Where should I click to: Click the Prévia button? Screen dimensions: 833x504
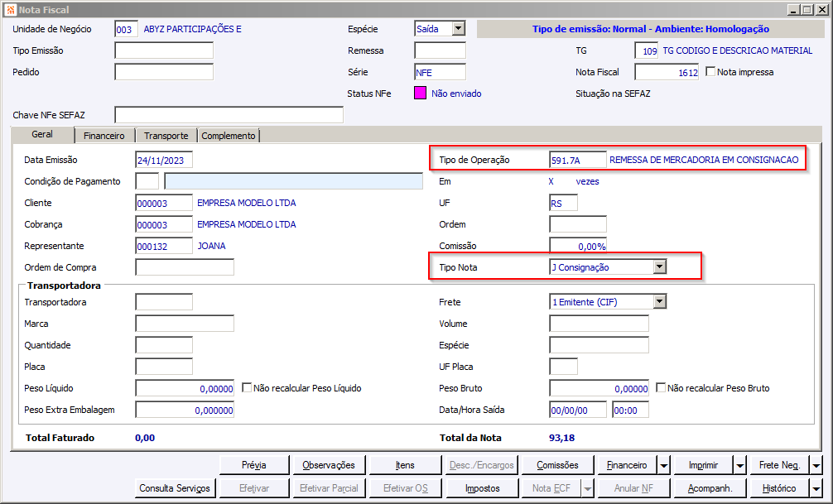254,465
